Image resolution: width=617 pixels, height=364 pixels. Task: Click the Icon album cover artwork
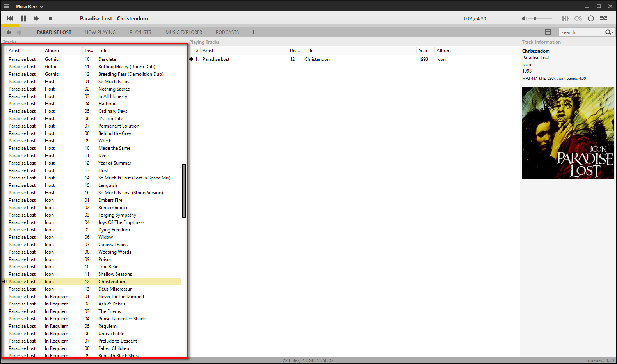tap(568, 133)
